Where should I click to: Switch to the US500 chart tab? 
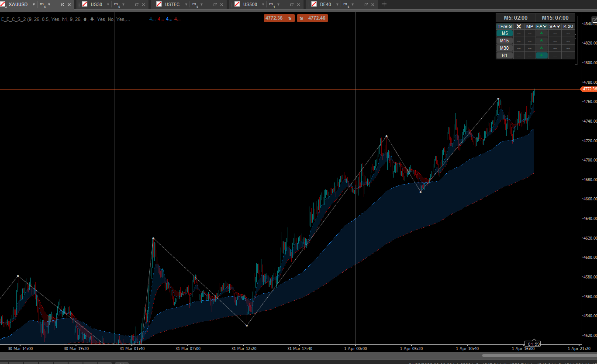click(250, 4)
